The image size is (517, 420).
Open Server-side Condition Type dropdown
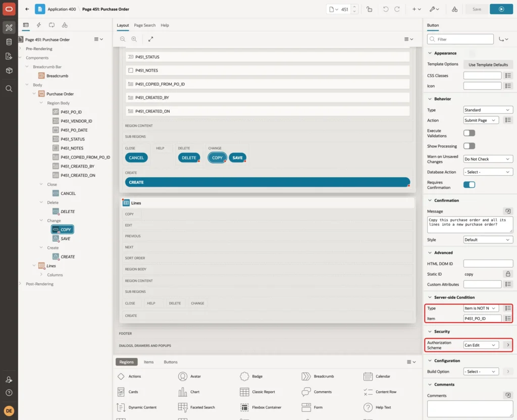[481, 308]
